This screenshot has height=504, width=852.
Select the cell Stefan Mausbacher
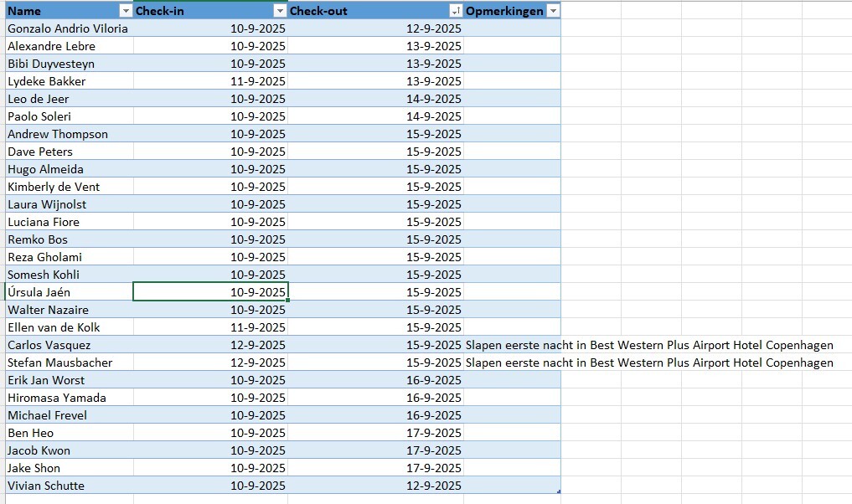(69, 363)
